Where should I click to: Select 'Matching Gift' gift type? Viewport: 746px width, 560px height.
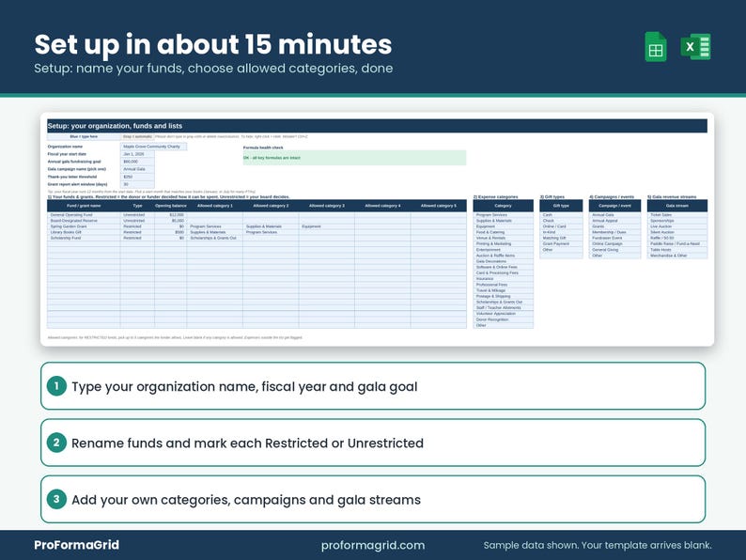pyautogui.click(x=561, y=238)
